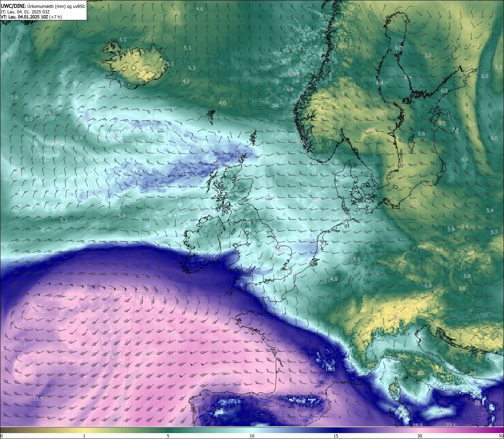Click the 6.9 value on the map
Image resolution: width=504 pixels, height=439 pixels.
274,178
